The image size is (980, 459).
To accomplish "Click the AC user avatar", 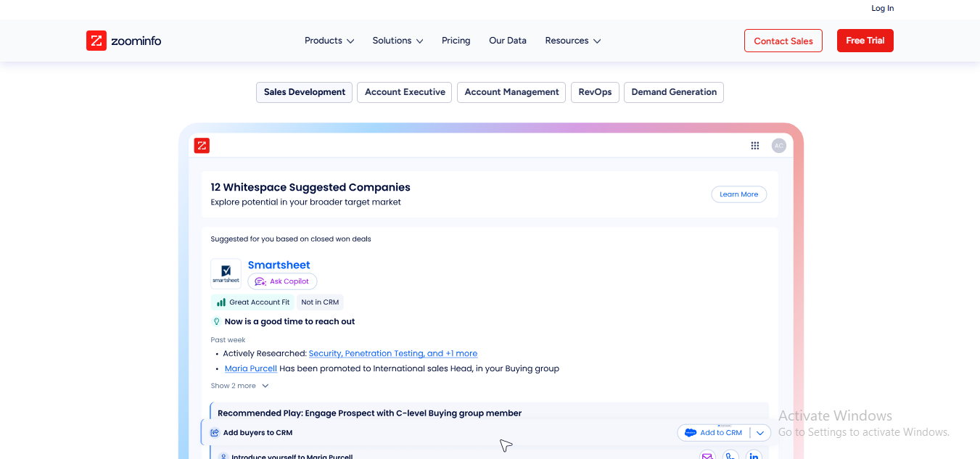I will click(779, 146).
